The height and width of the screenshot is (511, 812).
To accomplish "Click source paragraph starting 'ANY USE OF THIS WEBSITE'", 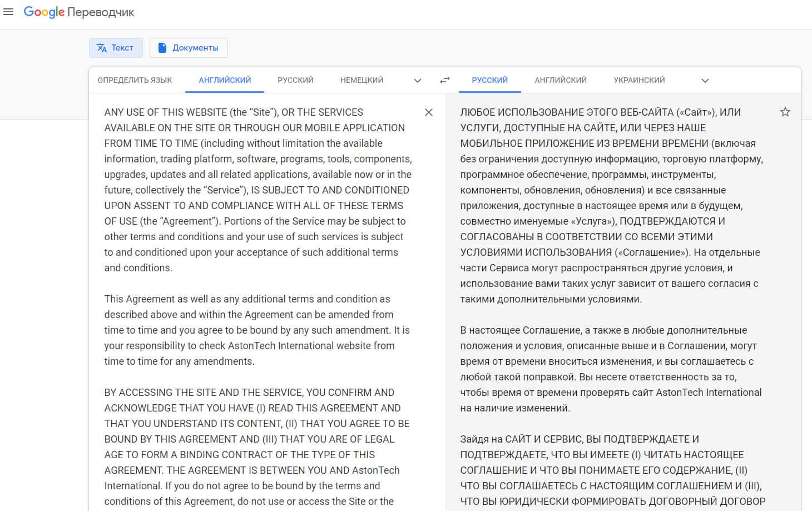I will 256,190.
